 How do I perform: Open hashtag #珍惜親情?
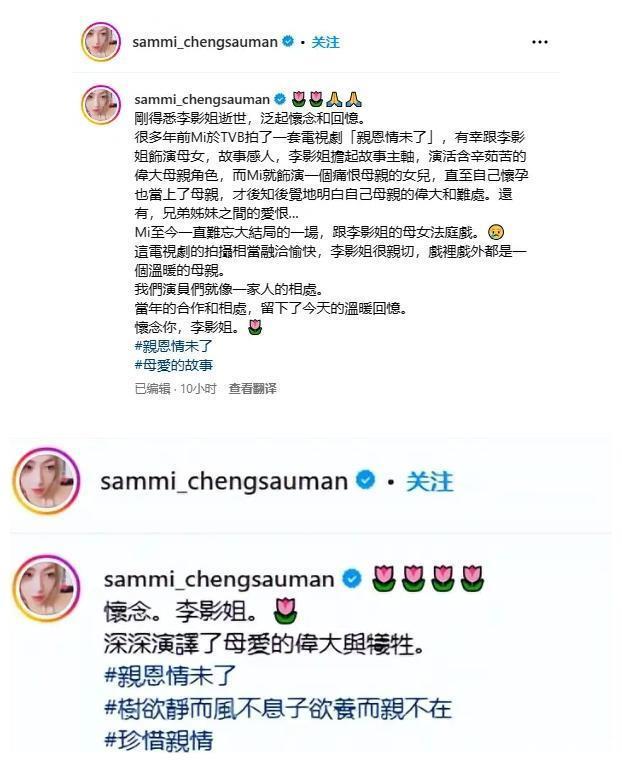[159, 740]
